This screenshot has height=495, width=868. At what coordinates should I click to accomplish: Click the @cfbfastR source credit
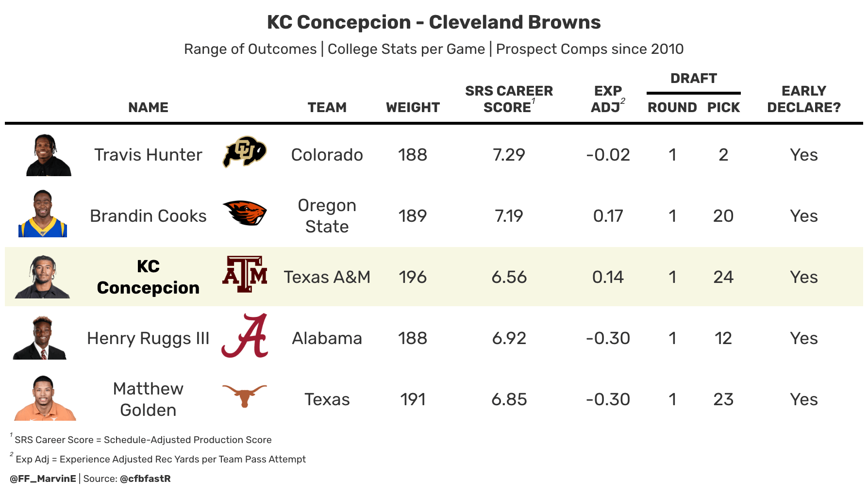click(x=145, y=478)
